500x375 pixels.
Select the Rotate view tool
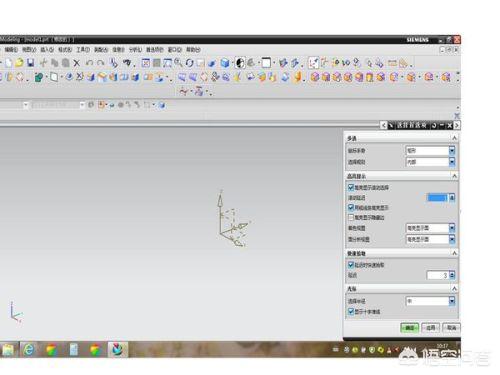pos(189,63)
